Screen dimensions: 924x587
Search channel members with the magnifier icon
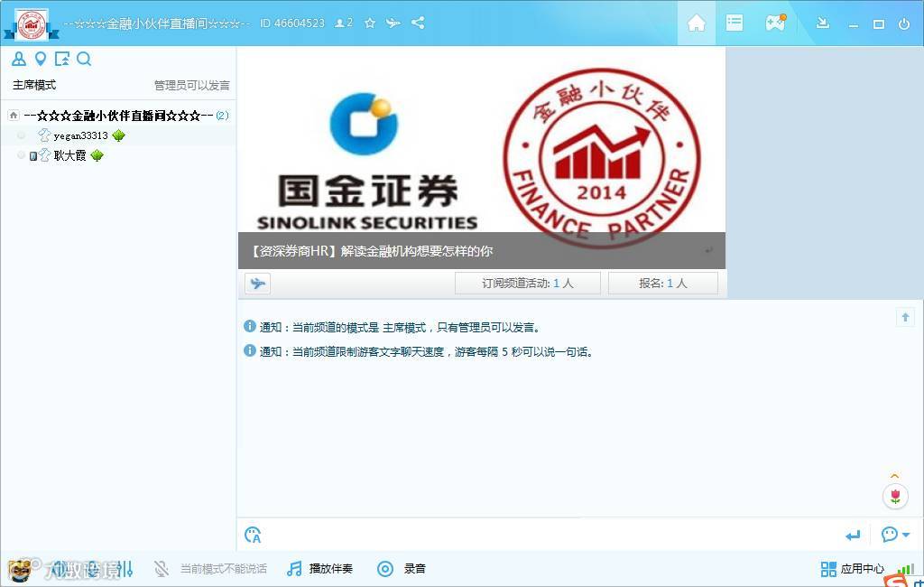[x=84, y=59]
